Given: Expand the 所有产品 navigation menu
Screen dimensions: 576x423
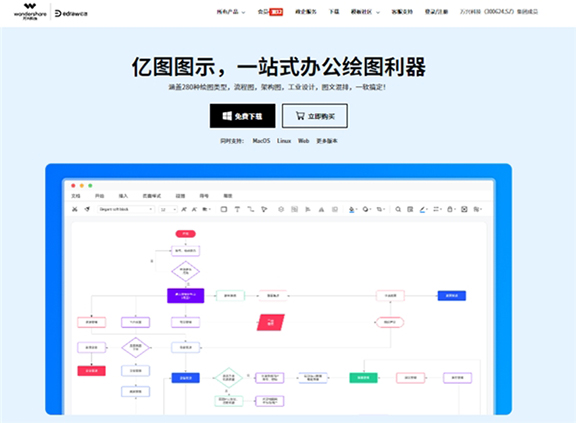Looking at the screenshot, I should click(x=231, y=12).
